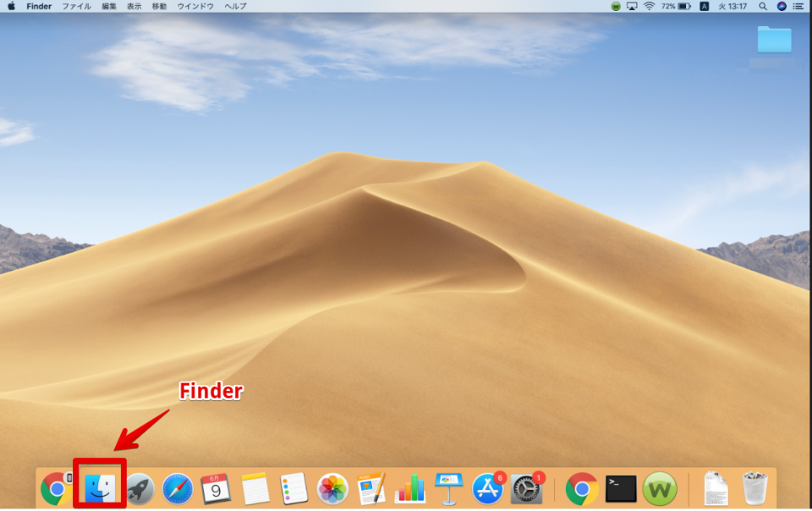
Task: Click the 72% battery status
Action: point(676,6)
